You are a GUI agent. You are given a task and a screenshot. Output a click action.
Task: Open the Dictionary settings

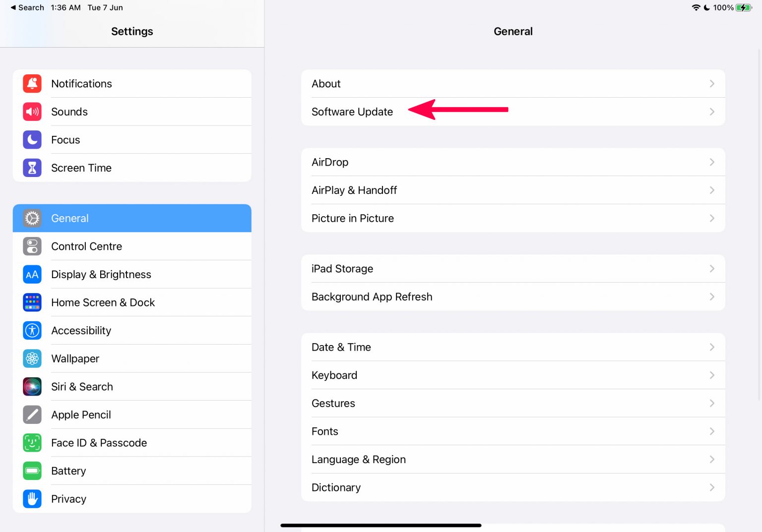point(336,487)
